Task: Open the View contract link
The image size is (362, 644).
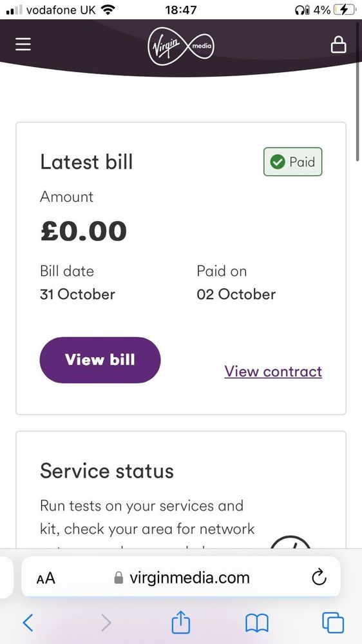Action: click(x=273, y=371)
